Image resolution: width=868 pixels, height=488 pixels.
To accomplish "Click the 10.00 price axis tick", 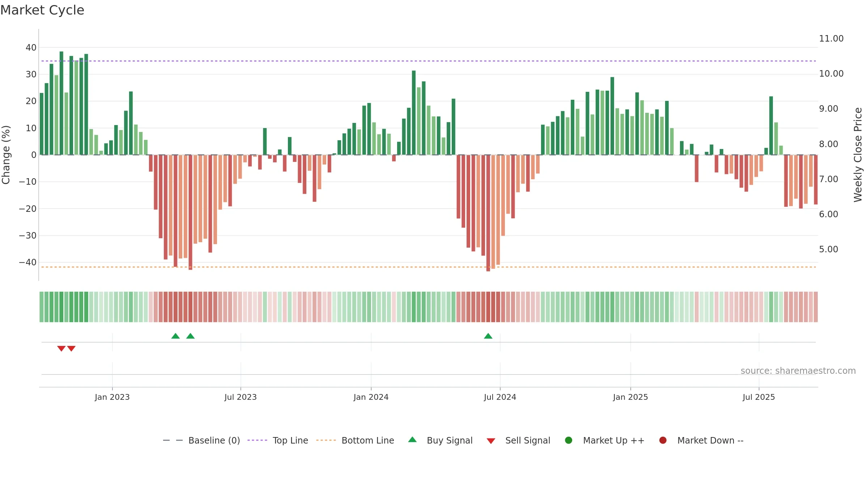I will 831,74.
